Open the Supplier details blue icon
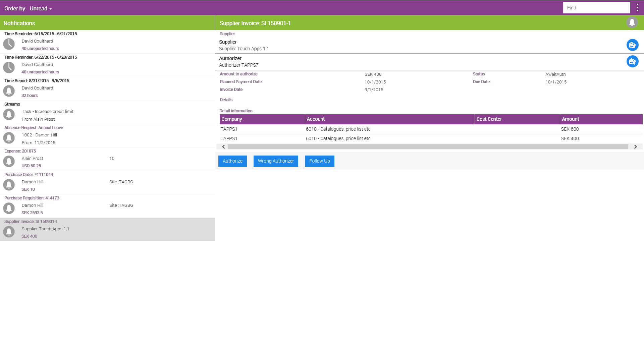The height and width of the screenshot is (362, 644). 632,45
